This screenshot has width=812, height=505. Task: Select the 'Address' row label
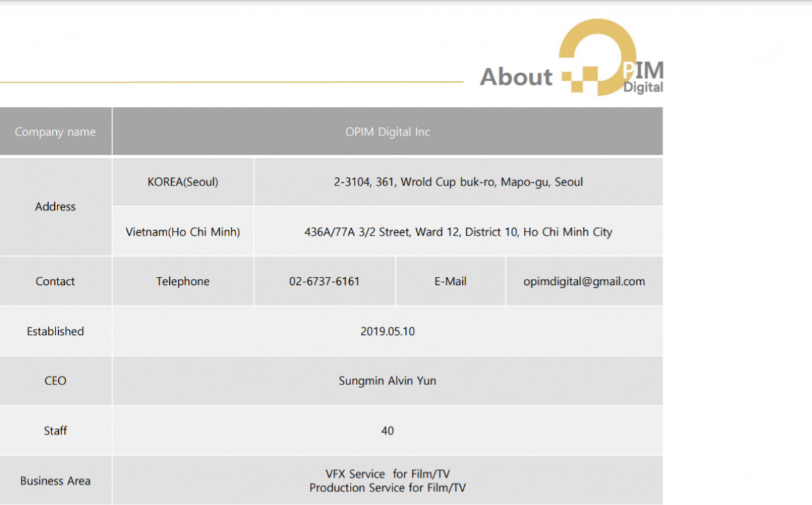pyautogui.click(x=55, y=206)
